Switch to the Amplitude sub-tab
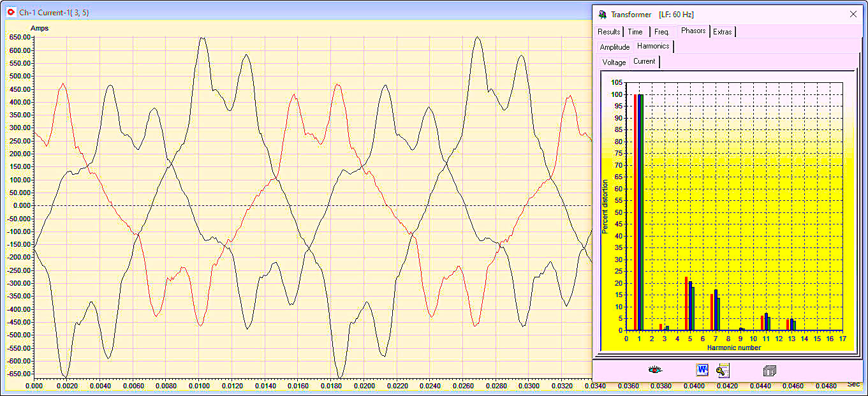Screen dimensions: 868x396 click(x=615, y=47)
